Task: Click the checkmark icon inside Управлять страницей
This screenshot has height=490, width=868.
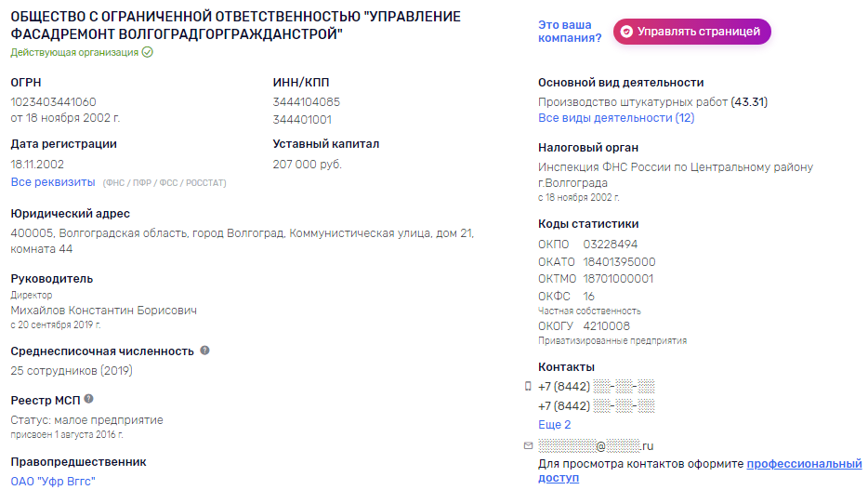Action: pos(626,32)
